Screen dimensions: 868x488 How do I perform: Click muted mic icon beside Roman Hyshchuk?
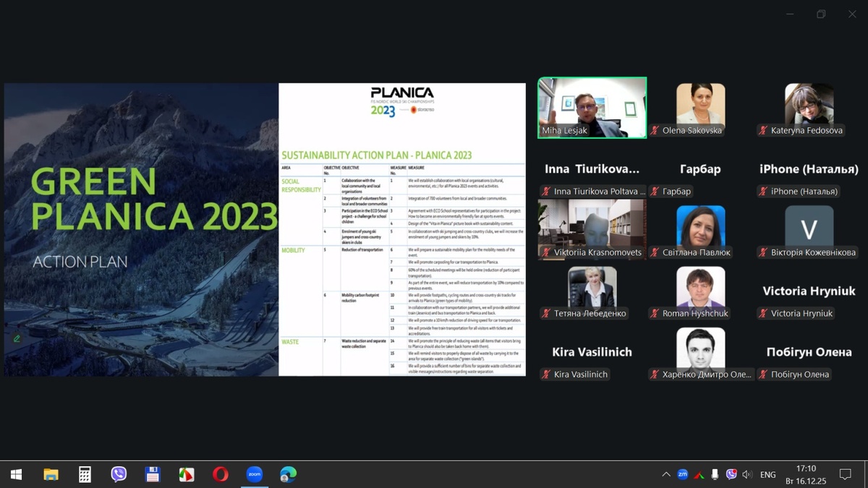click(x=655, y=314)
